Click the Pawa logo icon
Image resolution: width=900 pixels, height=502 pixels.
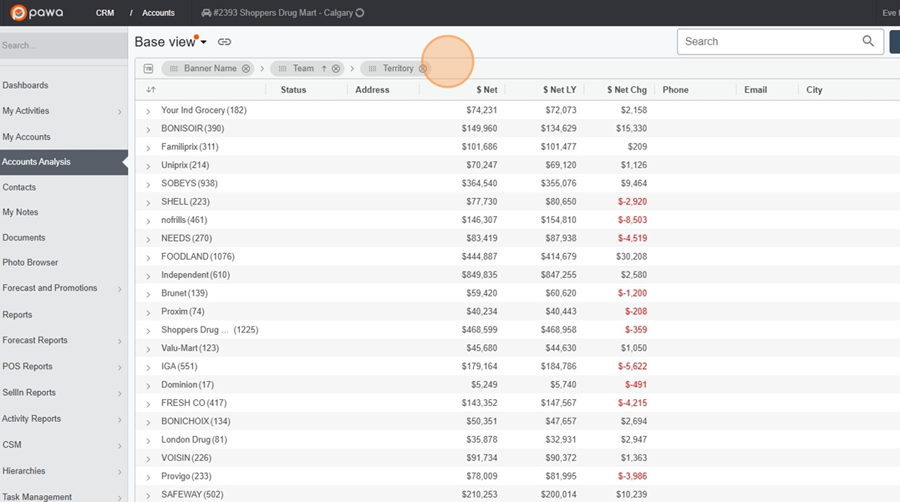click(x=18, y=13)
